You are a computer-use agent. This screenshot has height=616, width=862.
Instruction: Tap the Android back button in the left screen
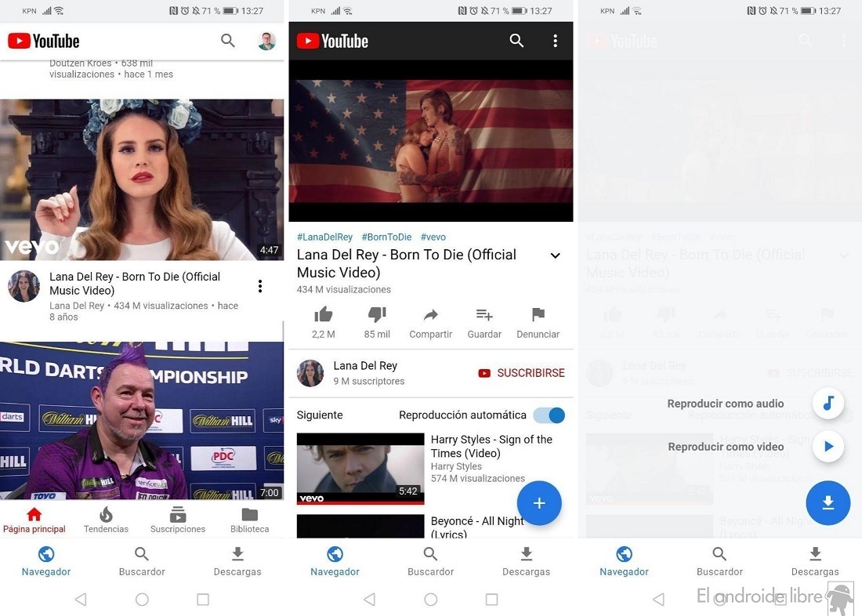tap(81, 599)
